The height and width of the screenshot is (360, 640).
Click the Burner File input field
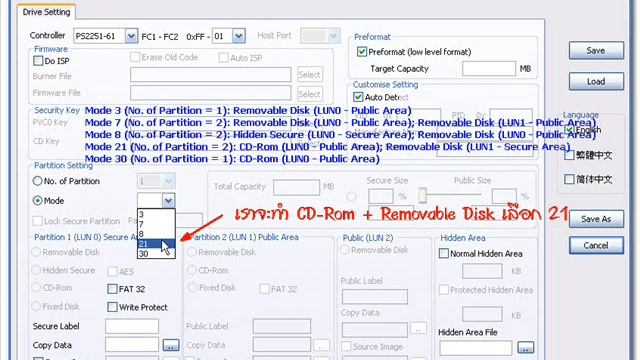point(211,75)
